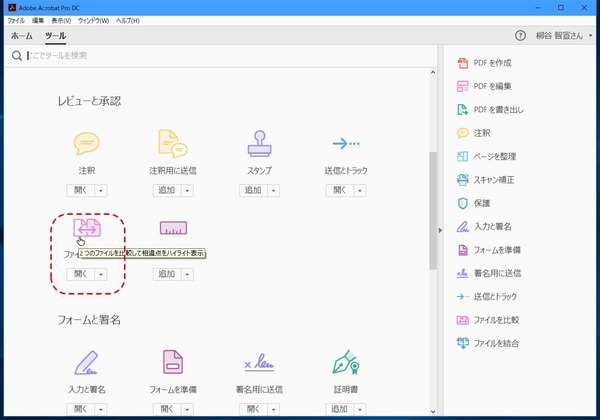Screen dimensions: 600x420
Task: Open PDF を編集 in the right sidebar
Action: pos(485,86)
